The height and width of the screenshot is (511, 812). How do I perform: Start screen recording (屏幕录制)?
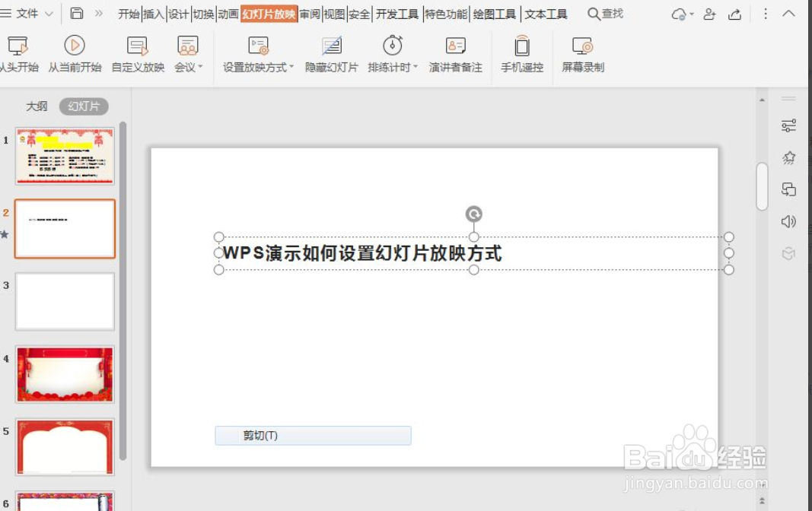coord(583,54)
